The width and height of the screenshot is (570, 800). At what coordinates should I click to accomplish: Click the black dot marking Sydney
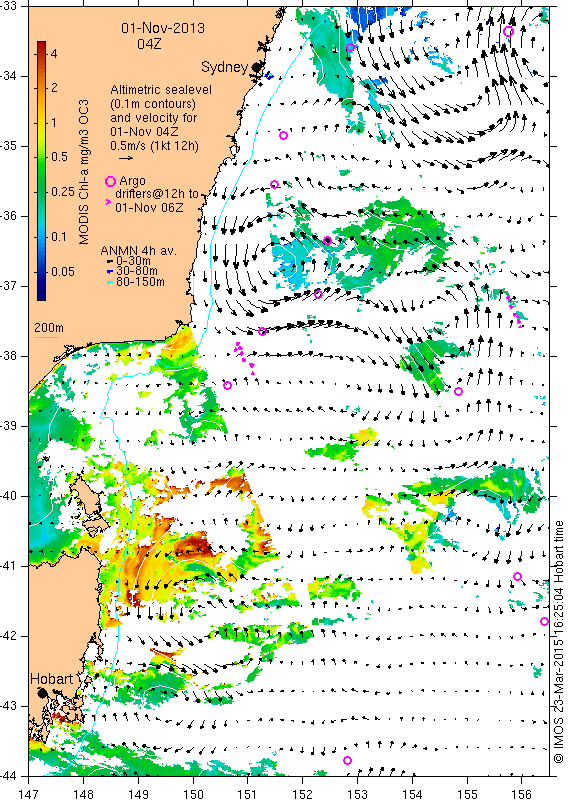tap(256, 67)
